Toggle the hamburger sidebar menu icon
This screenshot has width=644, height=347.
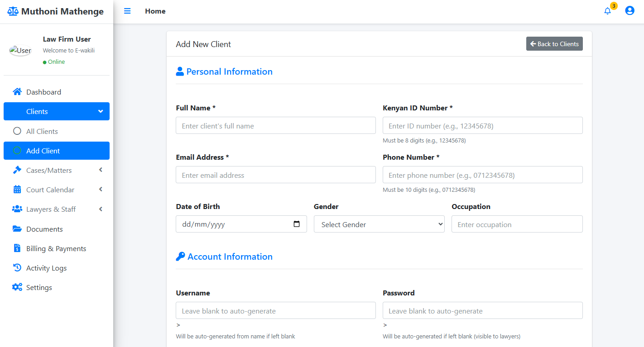[x=127, y=11]
